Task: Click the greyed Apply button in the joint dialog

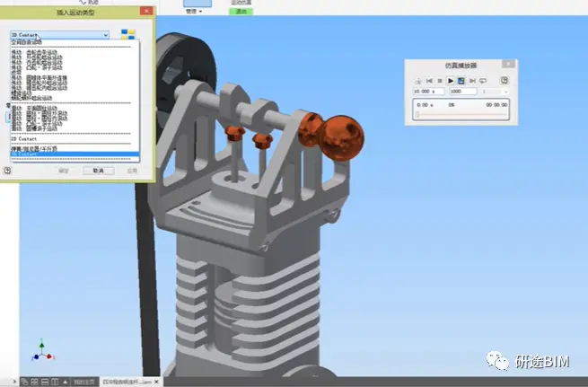Action: point(132,171)
